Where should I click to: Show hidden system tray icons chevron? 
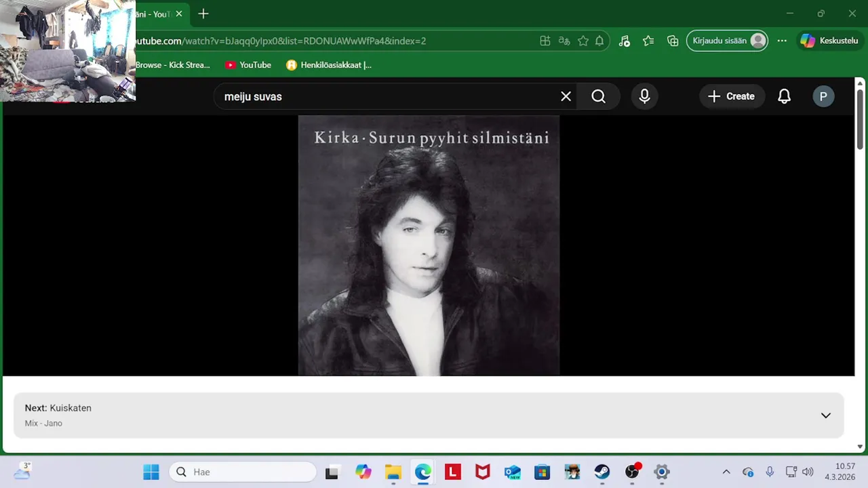point(726,472)
